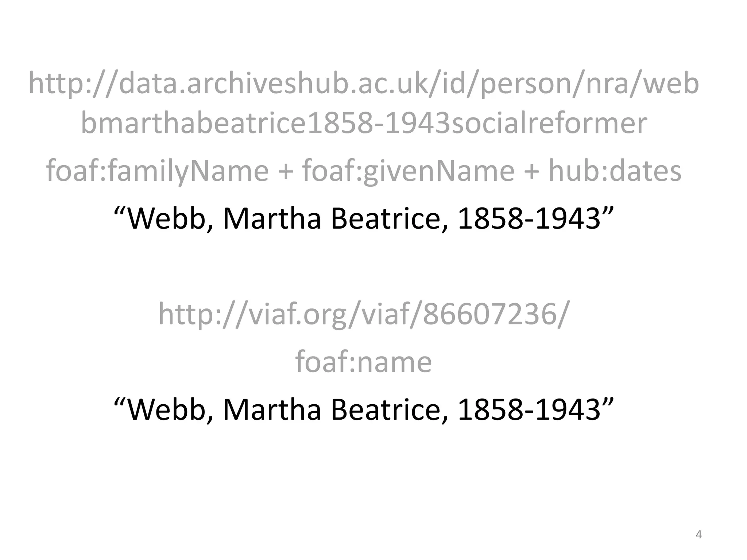Click the data.archiveshub.ac.uk URL first line
Viewport: 747px width, 560px height.
[x=363, y=84]
